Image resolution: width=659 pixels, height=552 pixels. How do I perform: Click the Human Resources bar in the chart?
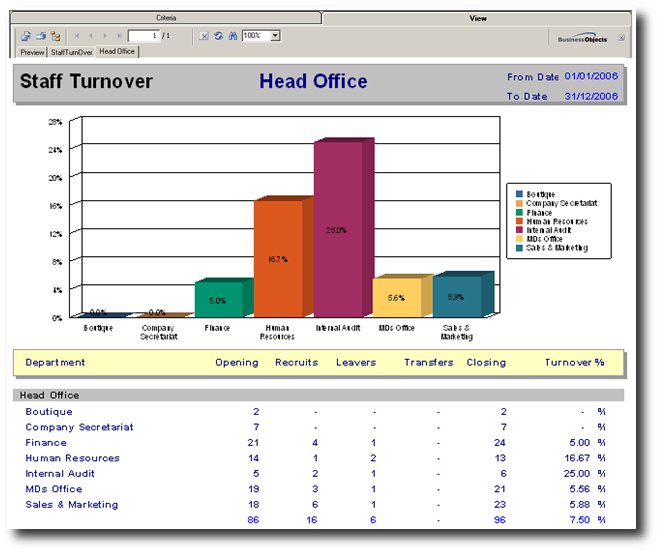click(x=278, y=257)
